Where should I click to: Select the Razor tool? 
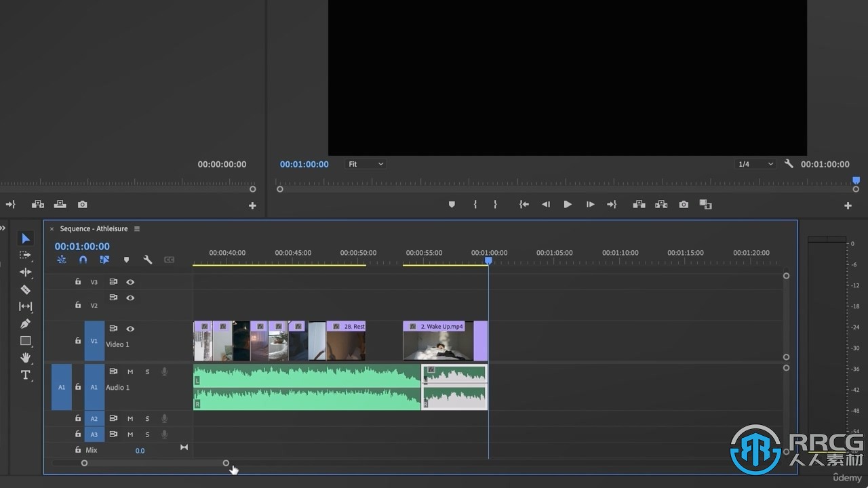pos(26,289)
